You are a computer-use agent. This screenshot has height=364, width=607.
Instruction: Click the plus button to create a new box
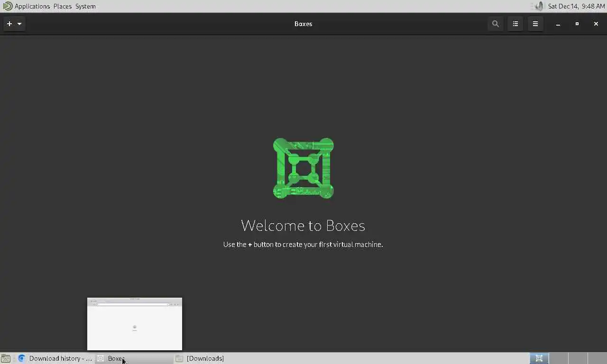[9, 24]
